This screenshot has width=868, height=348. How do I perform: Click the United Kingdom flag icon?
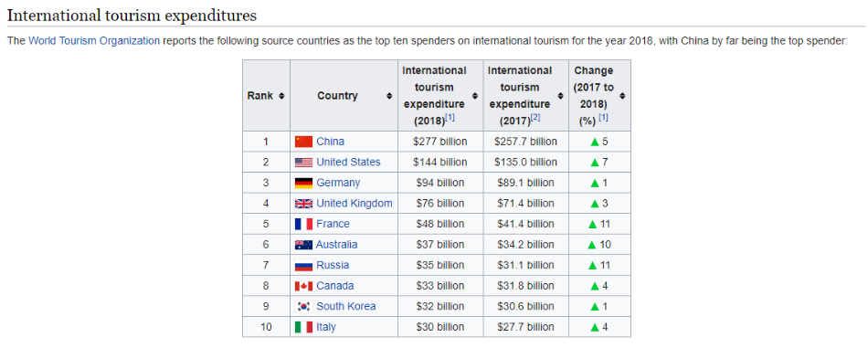pyautogui.click(x=303, y=204)
